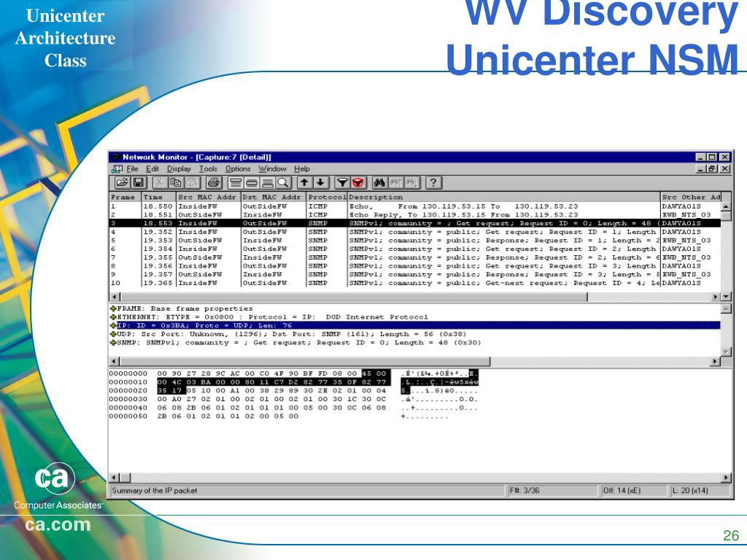This screenshot has width=747, height=560.
Task: Click the Save (floppy disk) toolbar icon
Action: (x=139, y=183)
